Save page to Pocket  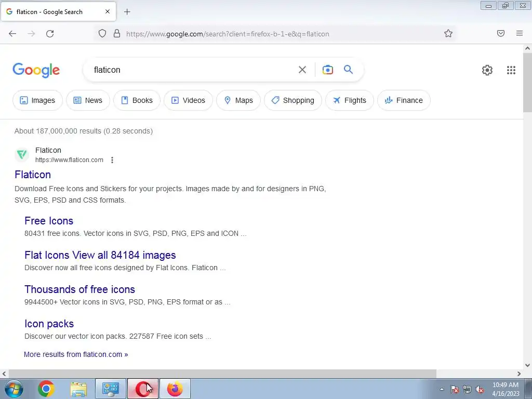pyautogui.click(x=501, y=33)
